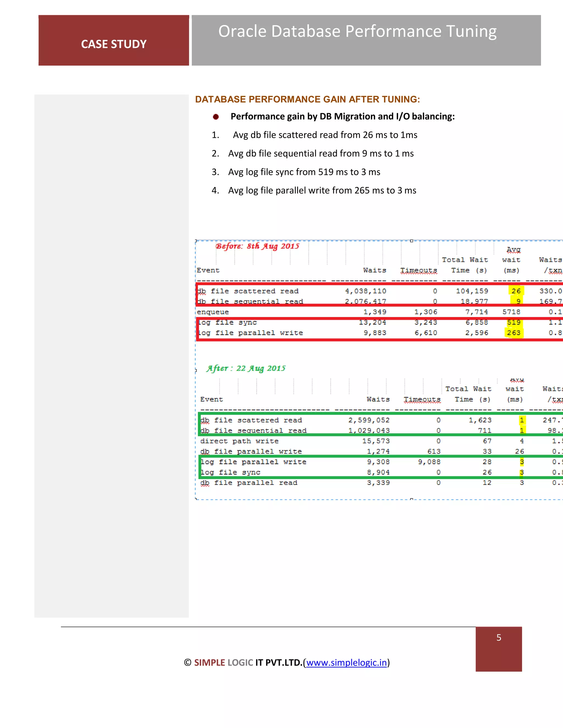Click the 'direct path write' event row
Screen dimensions: 563x728
click(x=381, y=441)
